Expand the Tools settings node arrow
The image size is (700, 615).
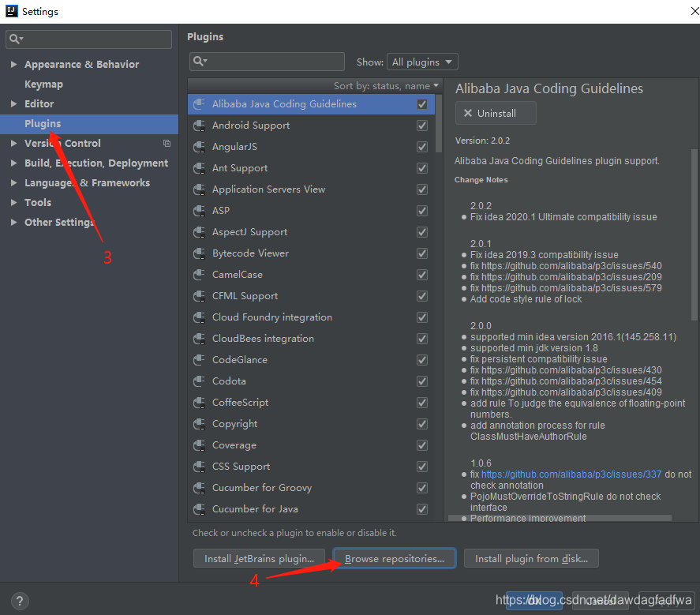14,202
